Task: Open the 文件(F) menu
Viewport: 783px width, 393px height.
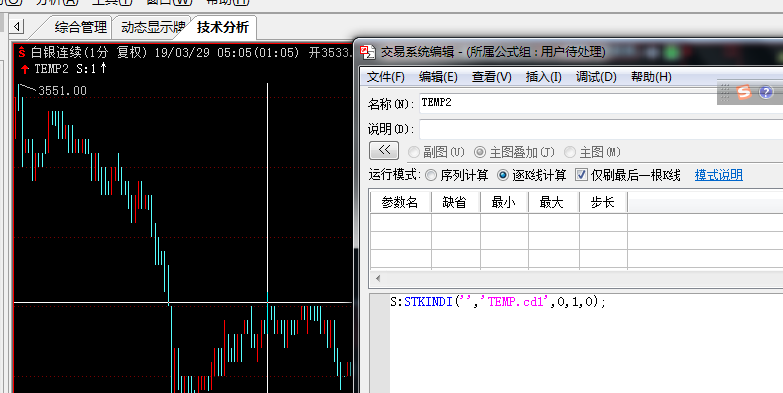Action: pos(386,77)
